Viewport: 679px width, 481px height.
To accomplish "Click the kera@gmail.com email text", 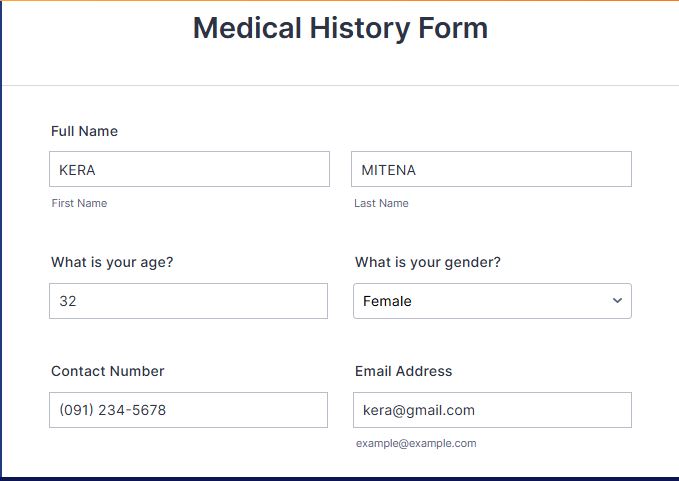I will click(418, 410).
